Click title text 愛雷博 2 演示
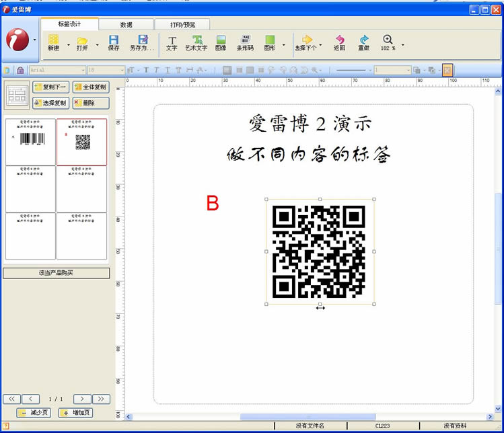The image size is (504, 433). pos(310,124)
